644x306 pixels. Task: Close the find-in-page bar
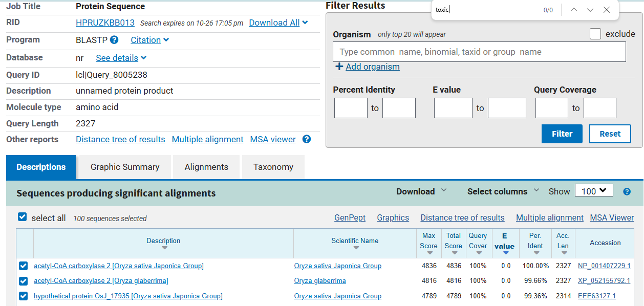pos(607,10)
